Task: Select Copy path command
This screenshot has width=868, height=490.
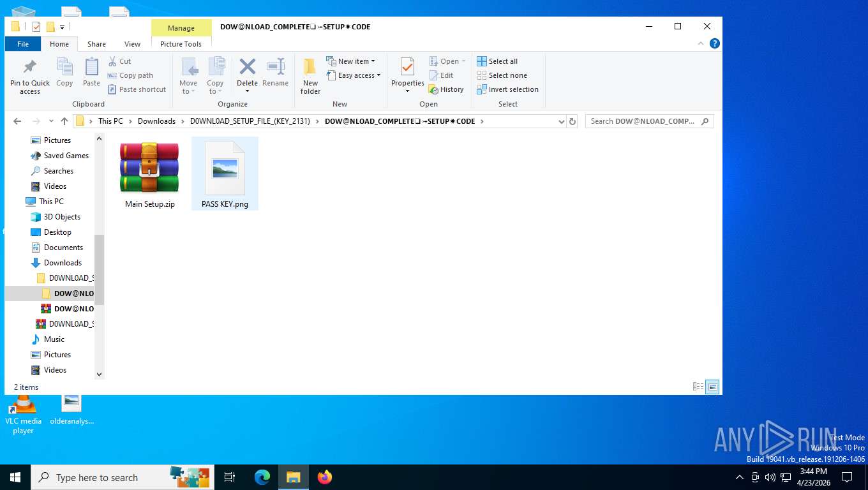Action: coord(131,75)
